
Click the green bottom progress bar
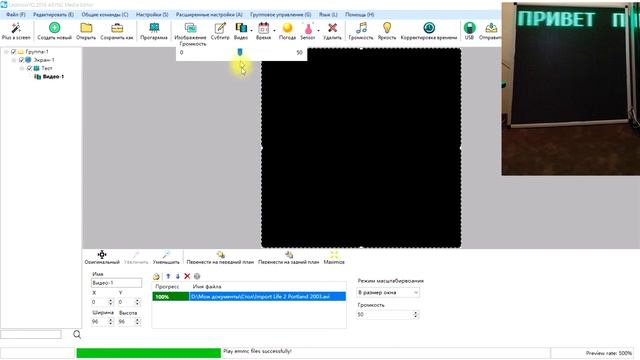point(149,353)
